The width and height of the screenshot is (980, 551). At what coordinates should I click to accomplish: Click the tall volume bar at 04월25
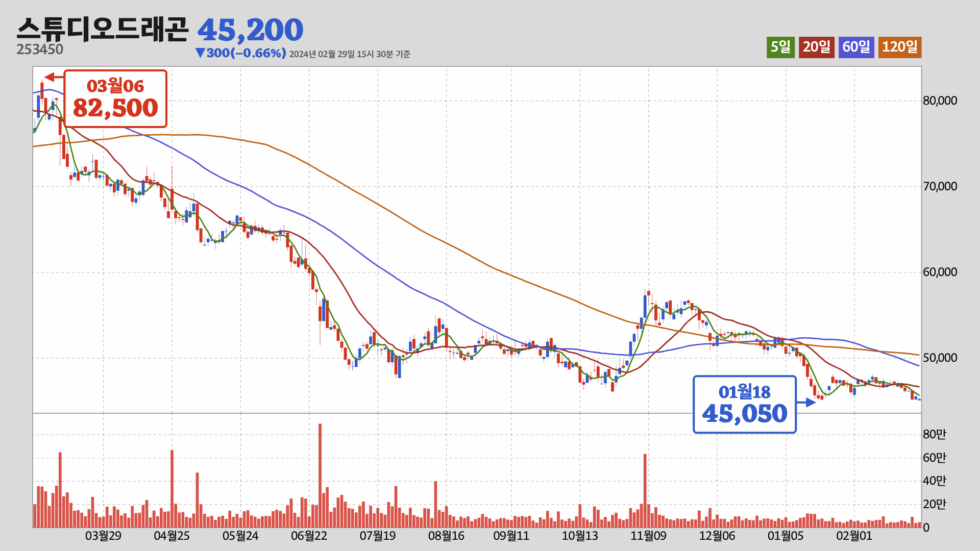172,489
